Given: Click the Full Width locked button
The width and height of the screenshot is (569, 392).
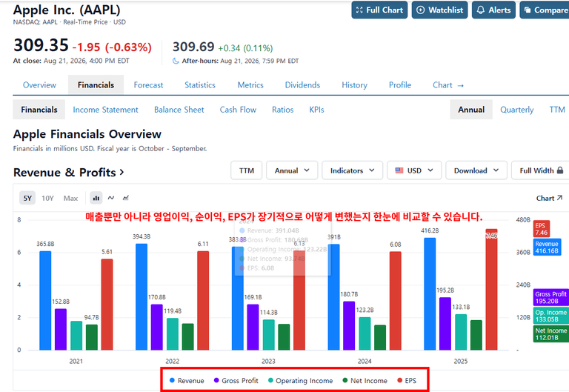Looking at the screenshot, I should [x=541, y=170].
